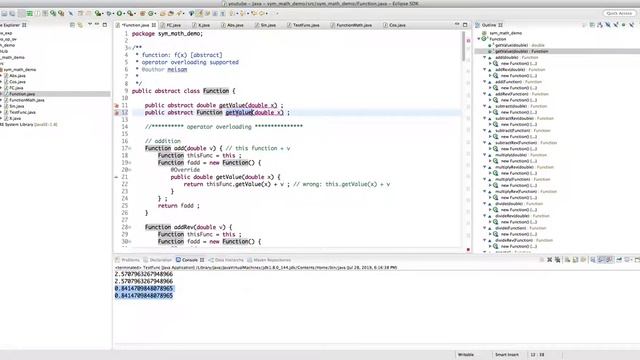Viewport: 640px width, 360px height.
Task: Click the error marker on line 12
Action: click(x=116, y=113)
